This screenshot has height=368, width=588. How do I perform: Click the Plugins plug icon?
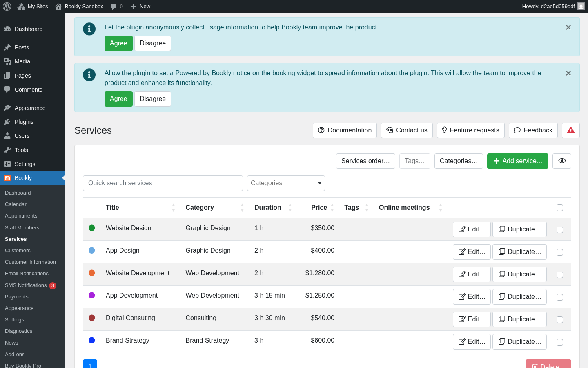[x=7, y=122]
